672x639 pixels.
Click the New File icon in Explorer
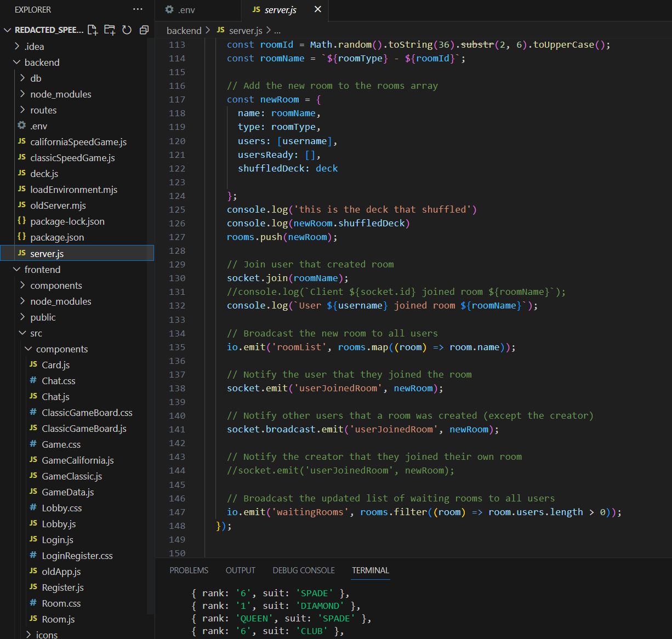[x=93, y=30]
